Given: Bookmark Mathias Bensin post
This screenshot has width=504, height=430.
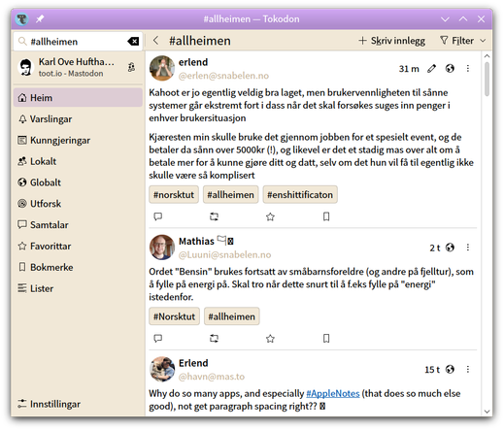Looking at the screenshot, I should tap(326, 339).
